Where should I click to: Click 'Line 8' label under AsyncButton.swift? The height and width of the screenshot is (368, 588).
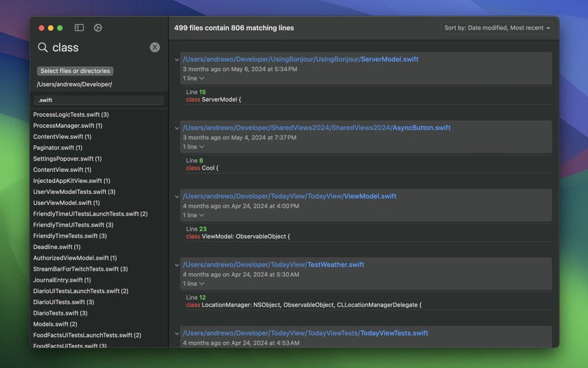coord(194,160)
